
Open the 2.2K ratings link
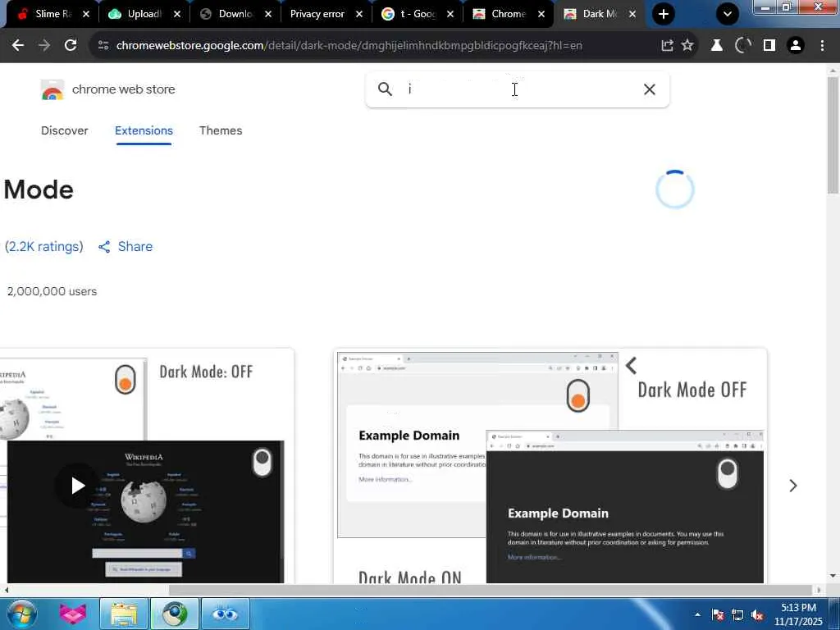(44, 246)
